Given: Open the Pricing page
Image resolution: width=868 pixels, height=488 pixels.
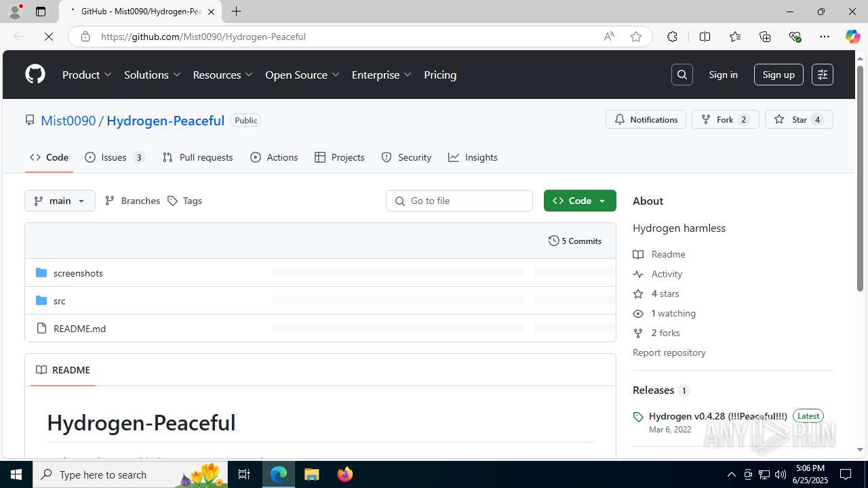Looking at the screenshot, I should [440, 75].
